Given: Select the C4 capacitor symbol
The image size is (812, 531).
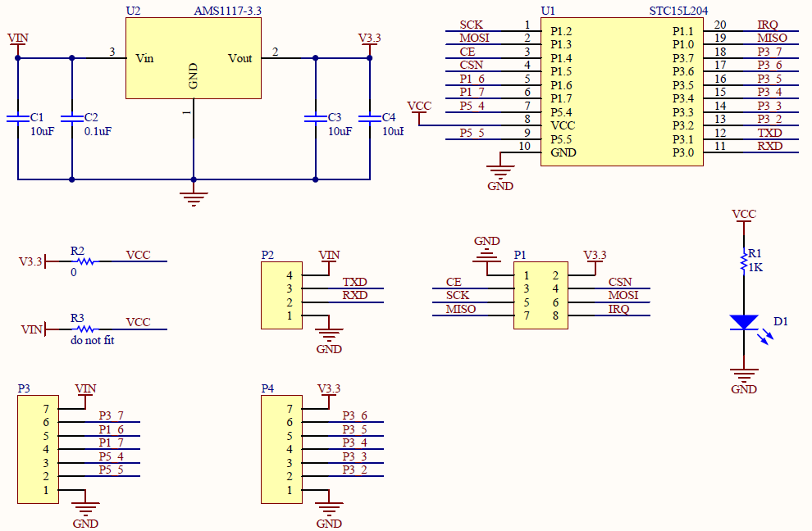Looking at the screenshot, I should point(370,119).
